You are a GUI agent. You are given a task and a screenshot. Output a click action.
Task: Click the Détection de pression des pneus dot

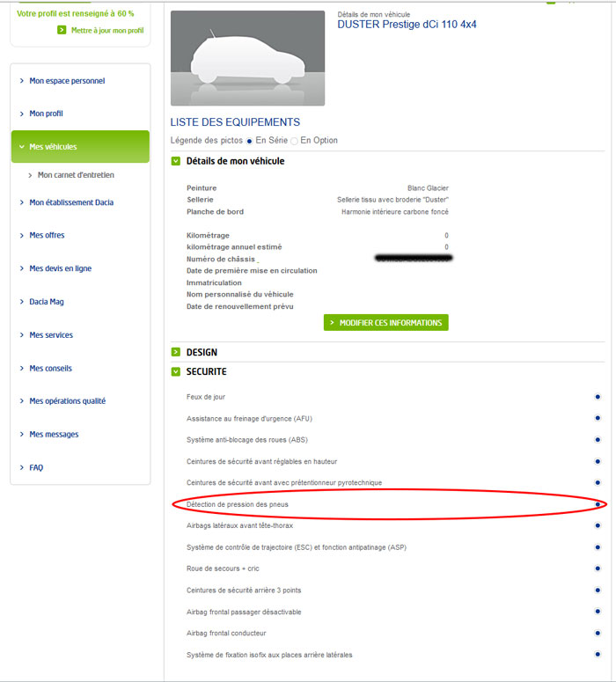pos(598,504)
